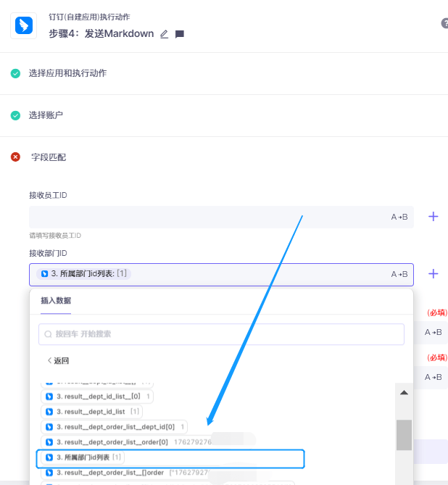Click the 按回车 开始搜索 search box
The height and width of the screenshot is (485, 448).
click(x=221, y=334)
